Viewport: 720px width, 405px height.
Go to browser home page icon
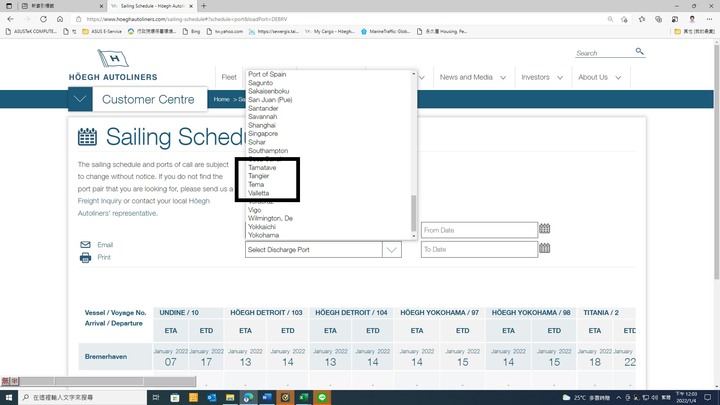click(x=60, y=19)
